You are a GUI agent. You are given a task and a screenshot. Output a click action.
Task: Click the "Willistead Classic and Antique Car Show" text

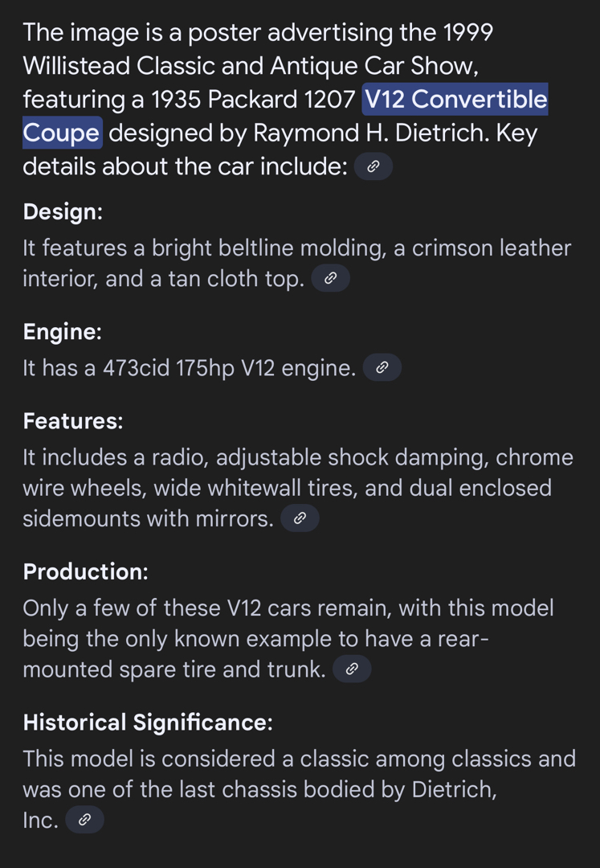251,66
